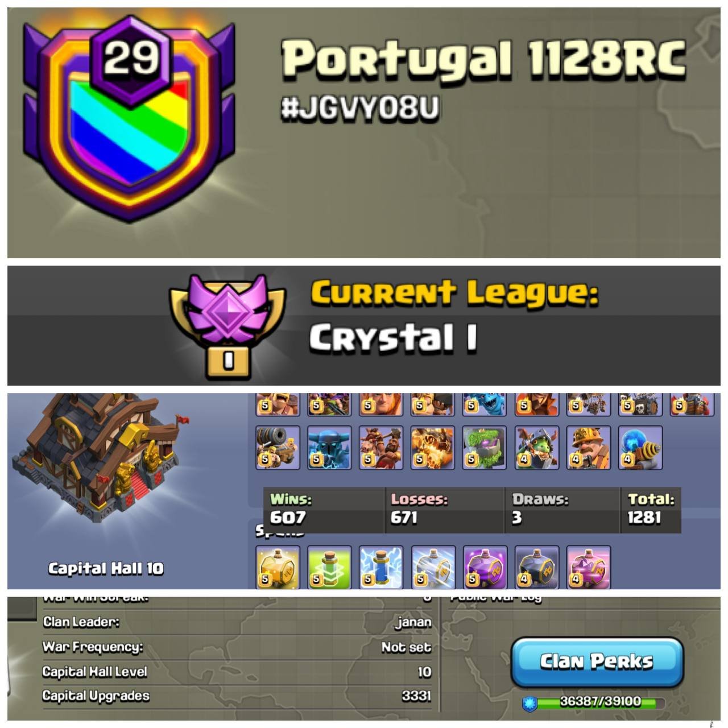This screenshot has width=728, height=728.
Task: Open the Mega Sparky troop icon
Action: click(640, 448)
